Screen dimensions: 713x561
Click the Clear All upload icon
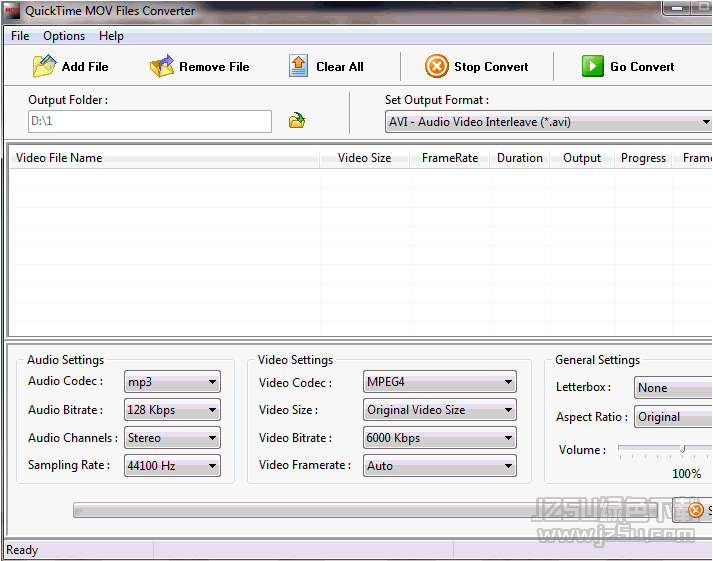pyautogui.click(x=298, y=66)
